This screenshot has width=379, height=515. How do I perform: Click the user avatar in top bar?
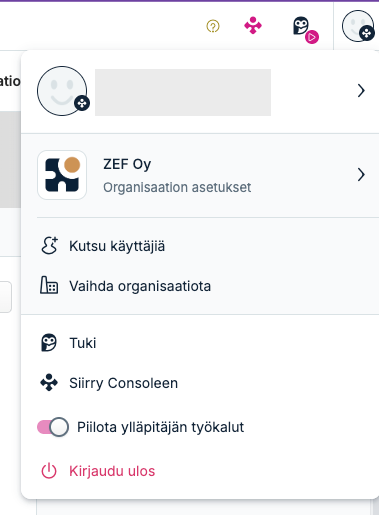[358, 26]
